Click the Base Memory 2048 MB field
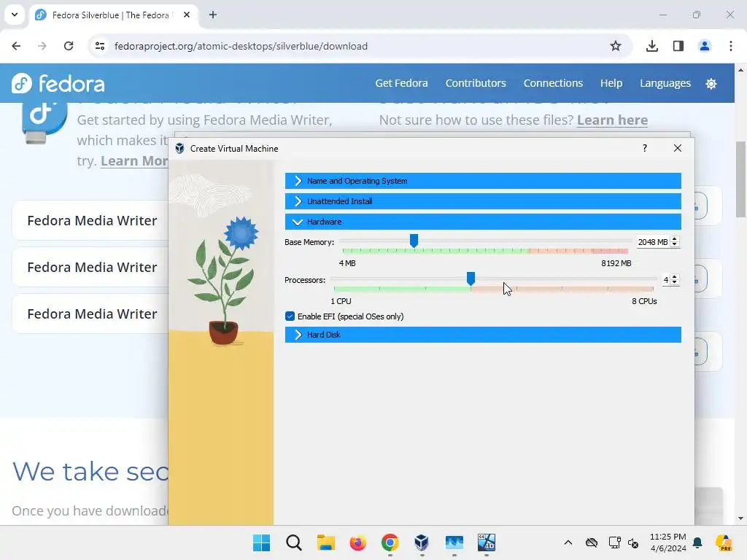Screen dimensions: 747x560 (x=652, y=242)
